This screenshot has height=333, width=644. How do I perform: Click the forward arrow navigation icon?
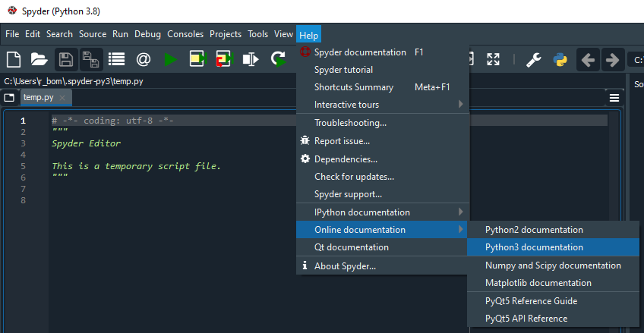(x=613, y=60)
